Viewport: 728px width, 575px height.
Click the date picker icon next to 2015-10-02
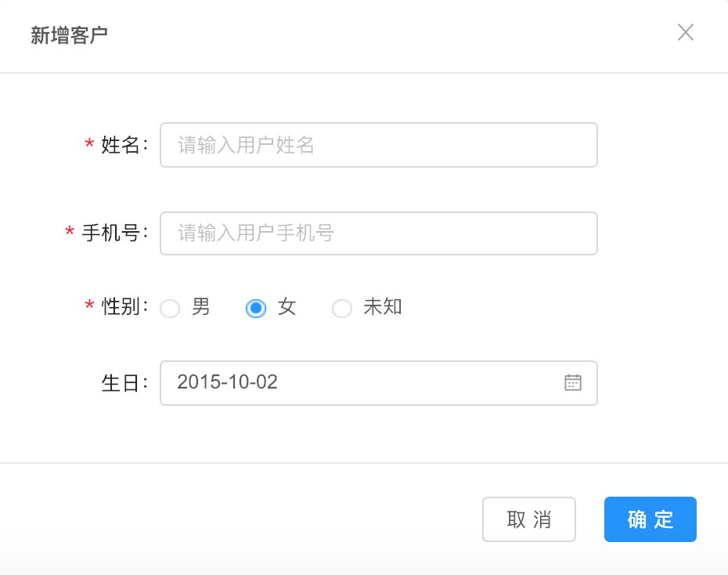tap(574, 383)
